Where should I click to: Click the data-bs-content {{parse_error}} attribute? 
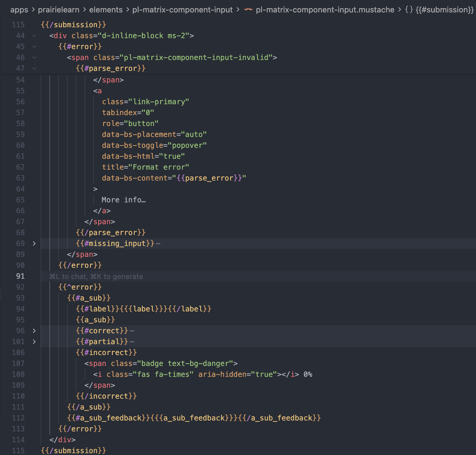[x=174, y=178]
